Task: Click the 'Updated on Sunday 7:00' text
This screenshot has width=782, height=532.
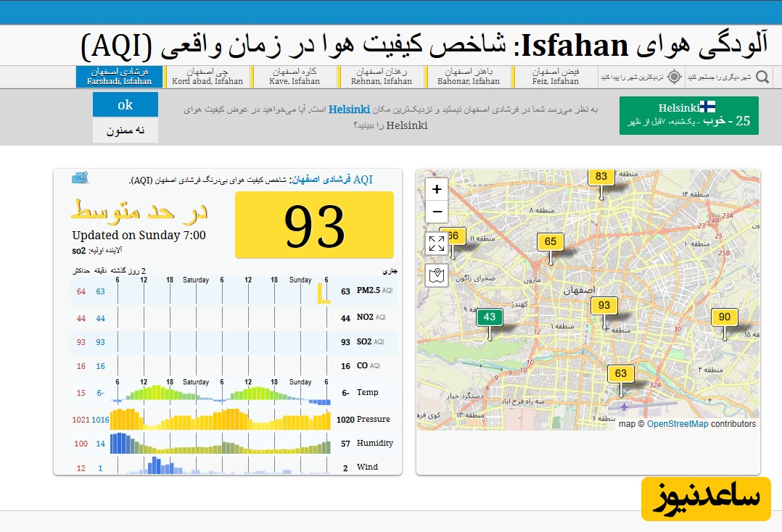Action: pyautogui.click(x=139, y=235)
